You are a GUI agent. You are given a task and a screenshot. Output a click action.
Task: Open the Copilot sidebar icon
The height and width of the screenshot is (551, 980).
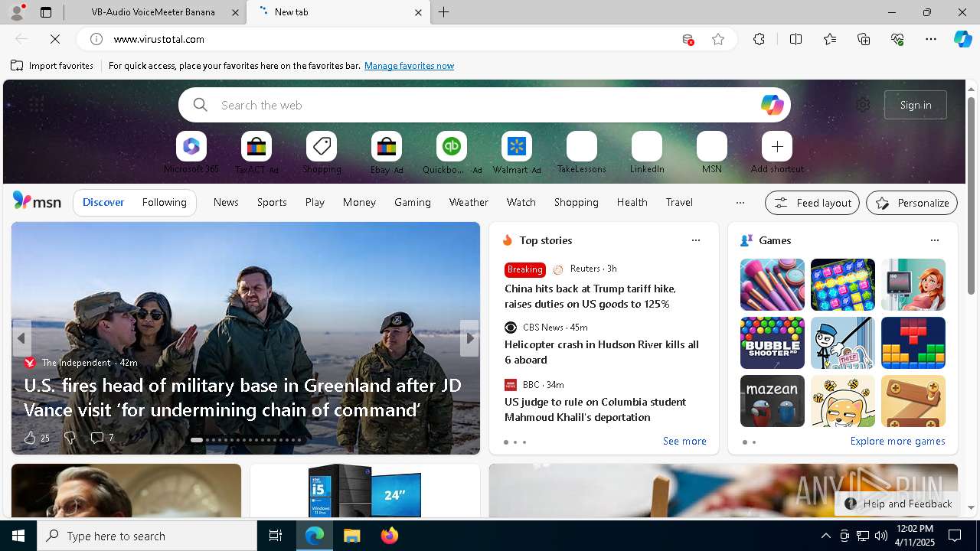click(x=962, y=39)
